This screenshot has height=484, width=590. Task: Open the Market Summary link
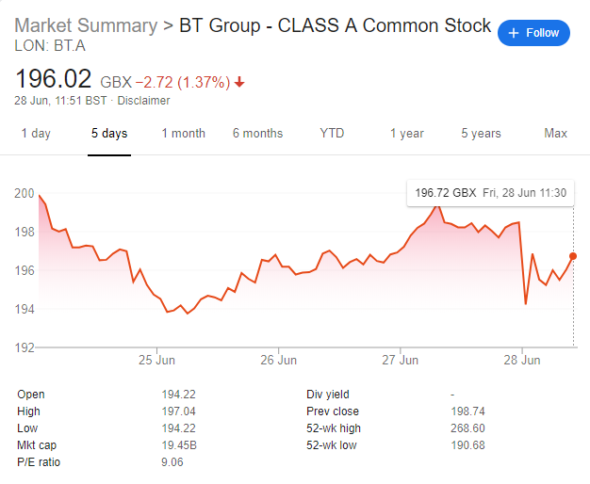86,26
